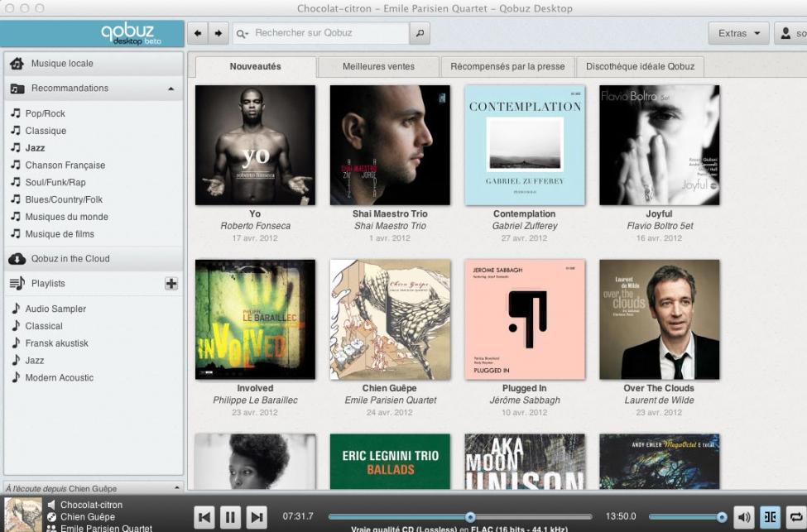Skip to next track
Viewport: 807px width, 532px height.
[x=257, y=517]
